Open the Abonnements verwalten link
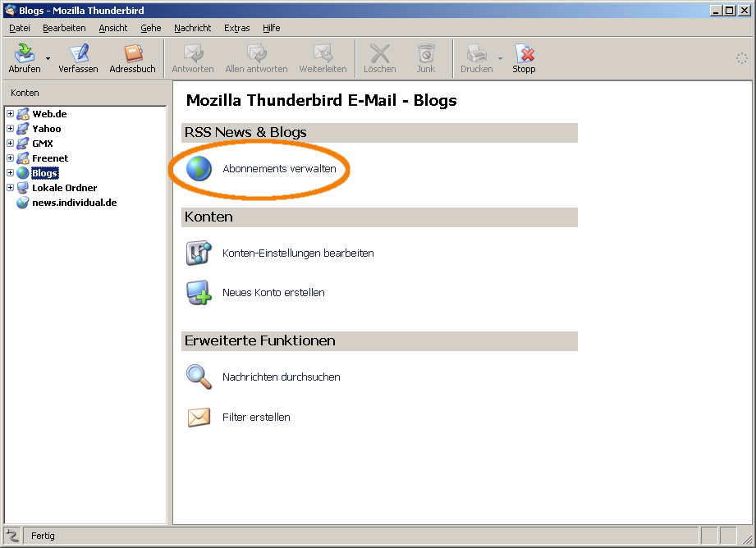This screenshot has width=756, height=548. 279,169
